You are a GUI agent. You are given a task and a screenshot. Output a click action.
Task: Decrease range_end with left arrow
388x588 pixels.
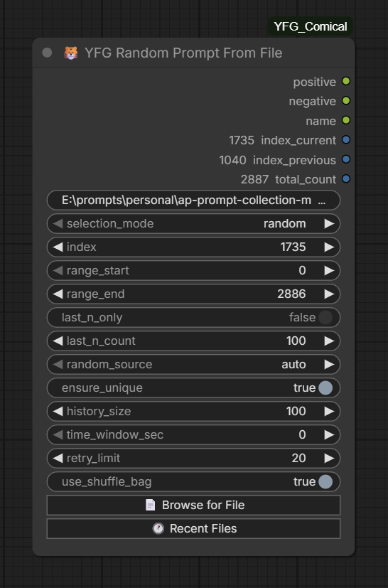pyautogui.click(x=58, y=294)
